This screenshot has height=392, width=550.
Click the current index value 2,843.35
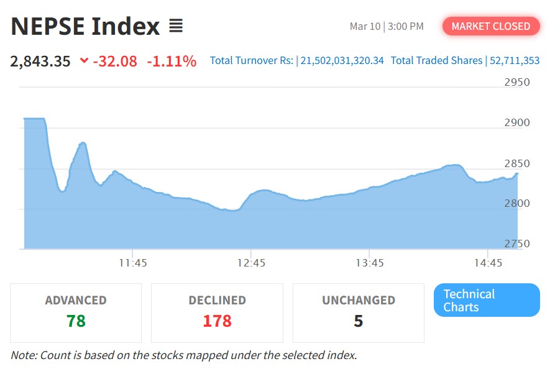(x=40, y=61)
